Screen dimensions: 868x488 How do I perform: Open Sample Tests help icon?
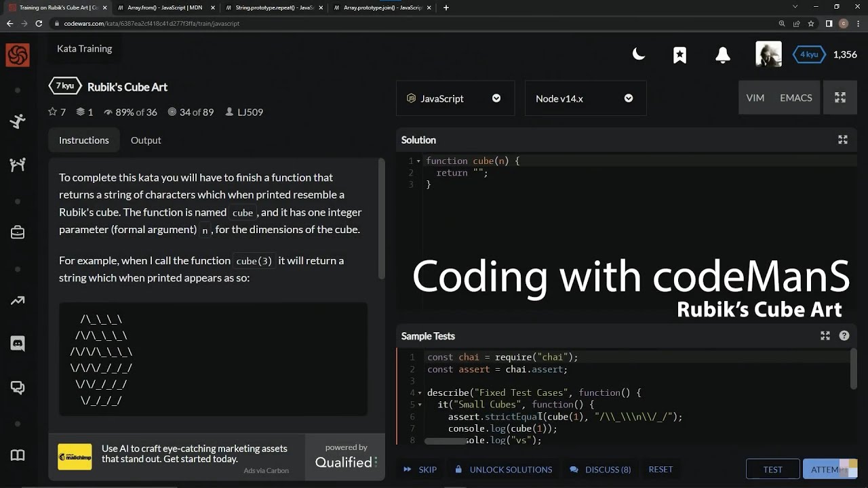pos(844,335)
